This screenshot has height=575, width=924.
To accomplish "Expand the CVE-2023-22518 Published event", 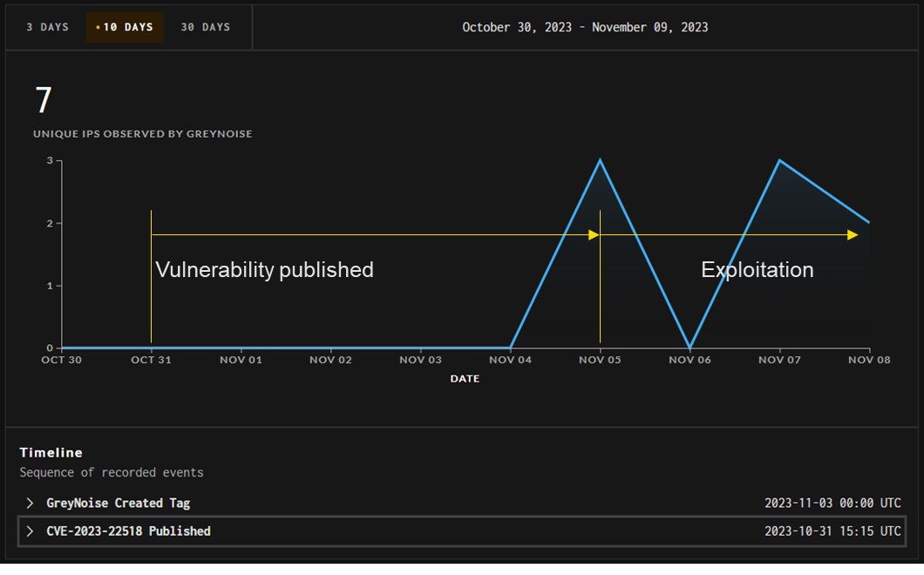I will point(30,531).
